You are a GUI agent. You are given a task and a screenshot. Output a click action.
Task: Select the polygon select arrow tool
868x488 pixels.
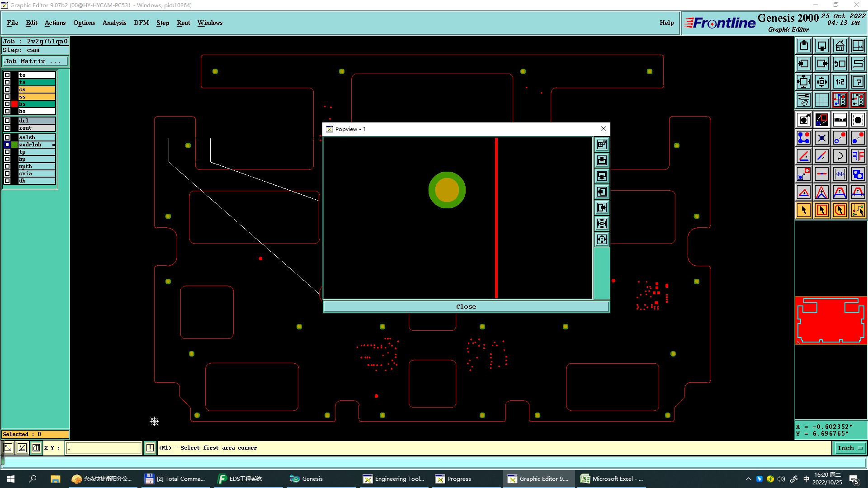[840, 210]
